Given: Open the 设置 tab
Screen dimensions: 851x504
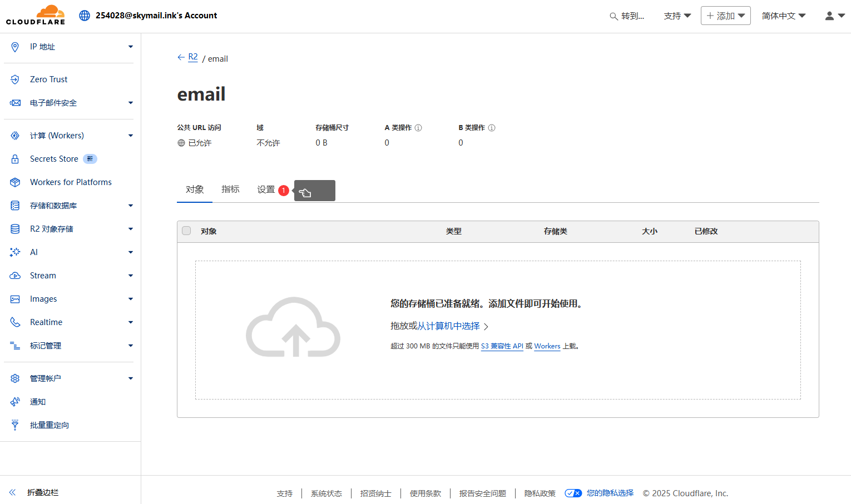Looking at the screenshot, I should point(266,189).
